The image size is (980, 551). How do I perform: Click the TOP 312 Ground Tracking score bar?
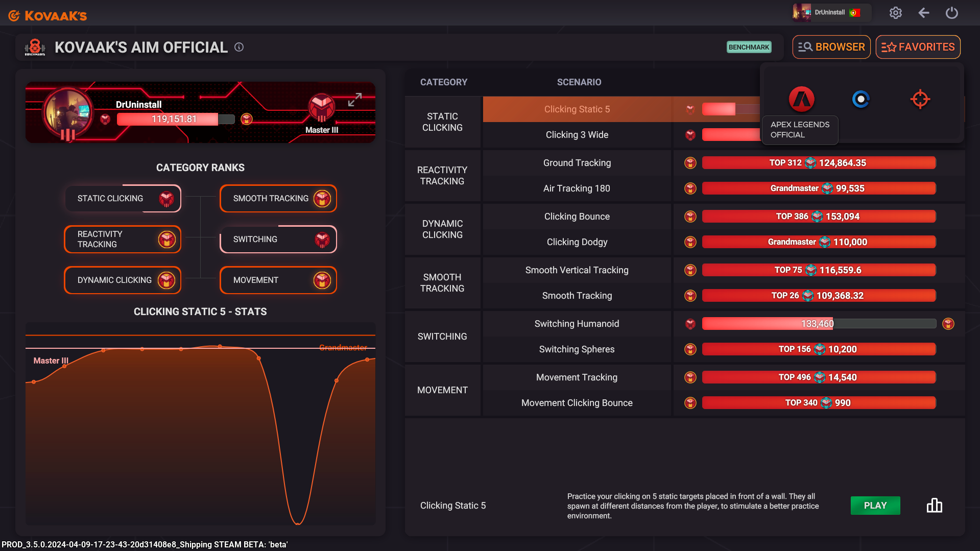[819, 163]
